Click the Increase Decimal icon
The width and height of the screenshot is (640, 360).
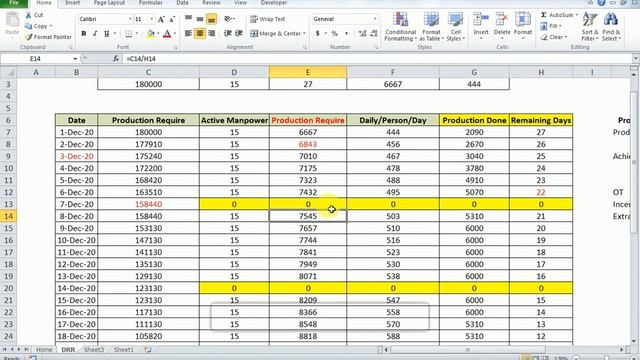click(362, 33)
